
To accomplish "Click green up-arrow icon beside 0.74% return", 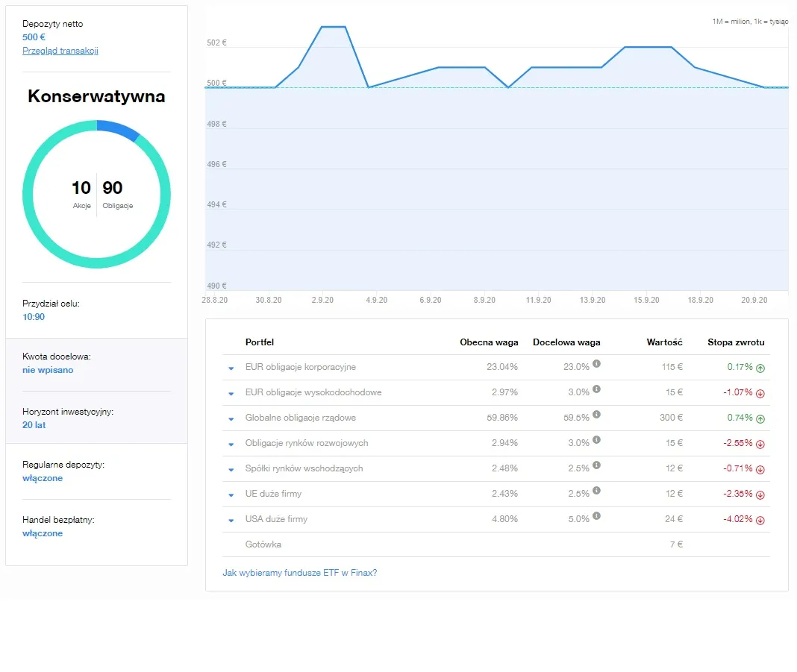I will (x=760, y=419).
